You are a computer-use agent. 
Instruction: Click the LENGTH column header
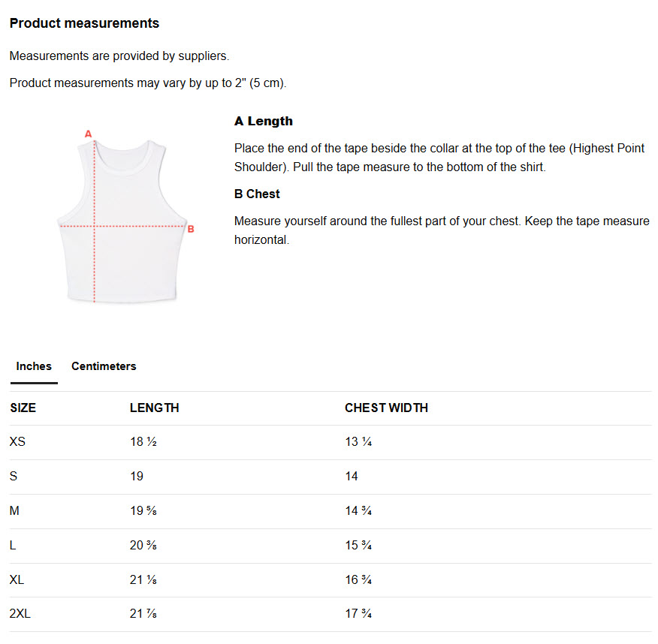coord(155,408)
